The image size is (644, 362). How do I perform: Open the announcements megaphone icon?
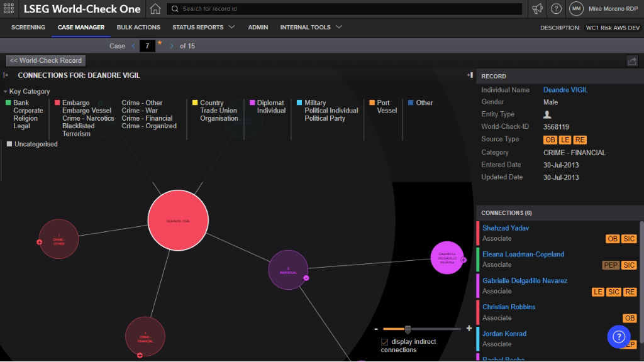click(537, 9)
